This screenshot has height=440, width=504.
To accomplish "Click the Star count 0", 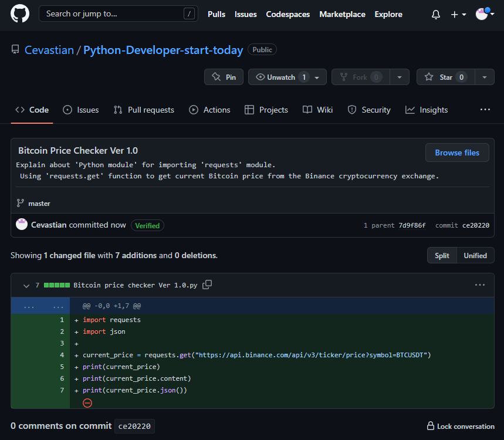I will pos(461,77).
